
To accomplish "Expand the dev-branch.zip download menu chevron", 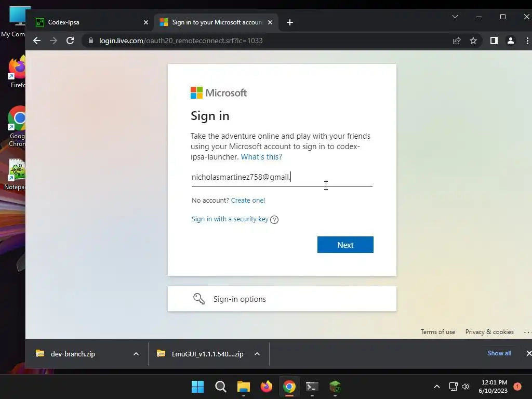I will pos(136,354).
